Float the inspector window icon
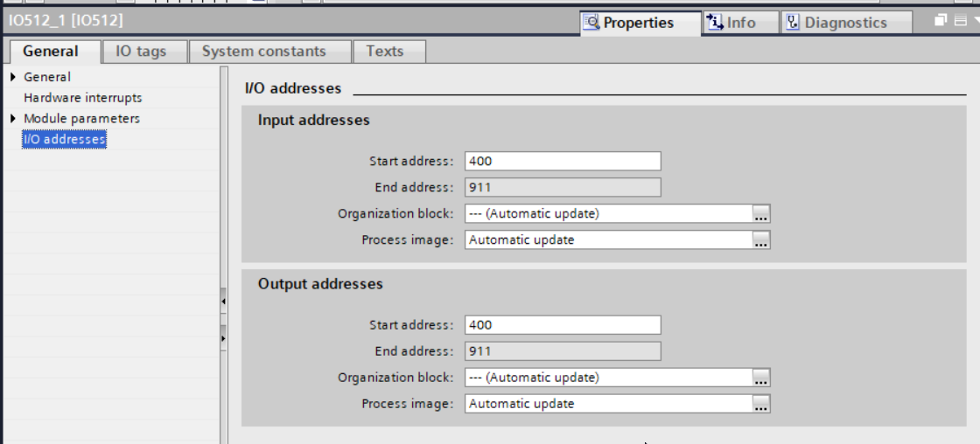Viewport: 980px width, 444px height. (x=941, y=21)
